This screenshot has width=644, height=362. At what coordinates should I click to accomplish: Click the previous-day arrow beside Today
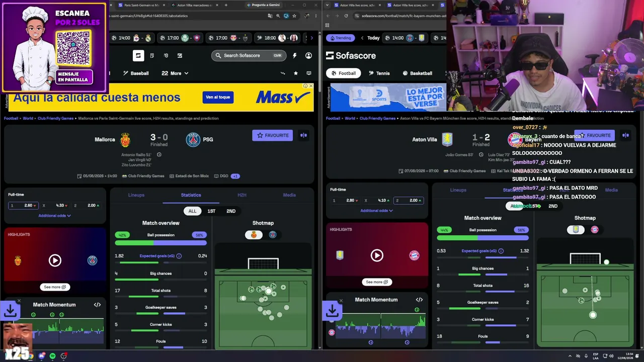(361, 38)
